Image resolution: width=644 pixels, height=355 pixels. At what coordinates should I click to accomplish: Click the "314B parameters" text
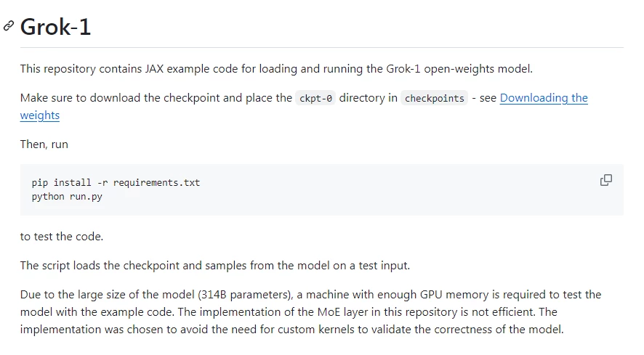pyautogui.click(x=245, y=295)
